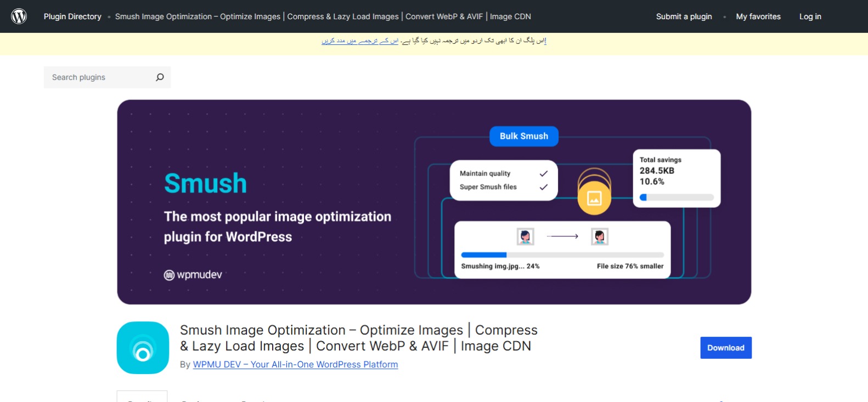868x402 pixels.
Task: Click the Log in link
Action: pos(810,16)
